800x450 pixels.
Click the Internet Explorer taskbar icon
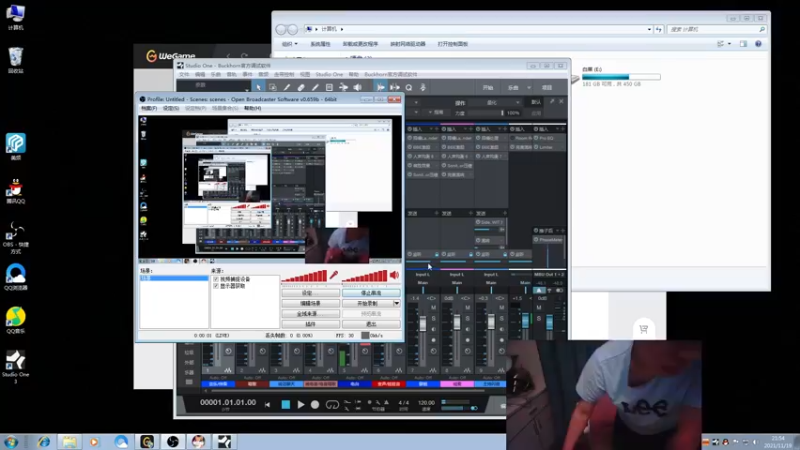[44, 441]
